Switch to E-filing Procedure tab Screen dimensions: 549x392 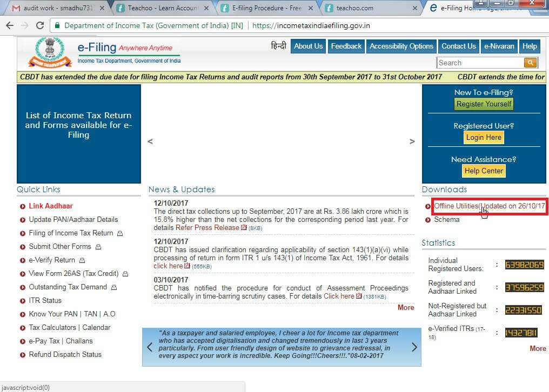point(266,8)
